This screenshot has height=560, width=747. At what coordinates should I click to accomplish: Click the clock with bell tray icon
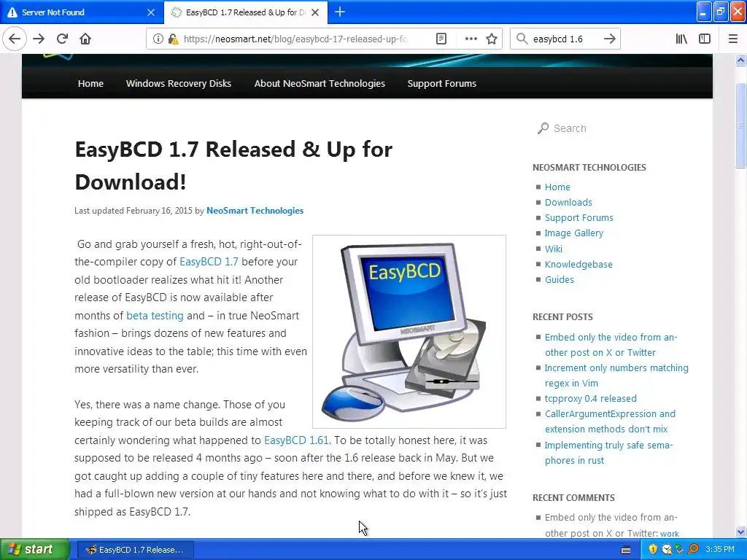[667, 550]
